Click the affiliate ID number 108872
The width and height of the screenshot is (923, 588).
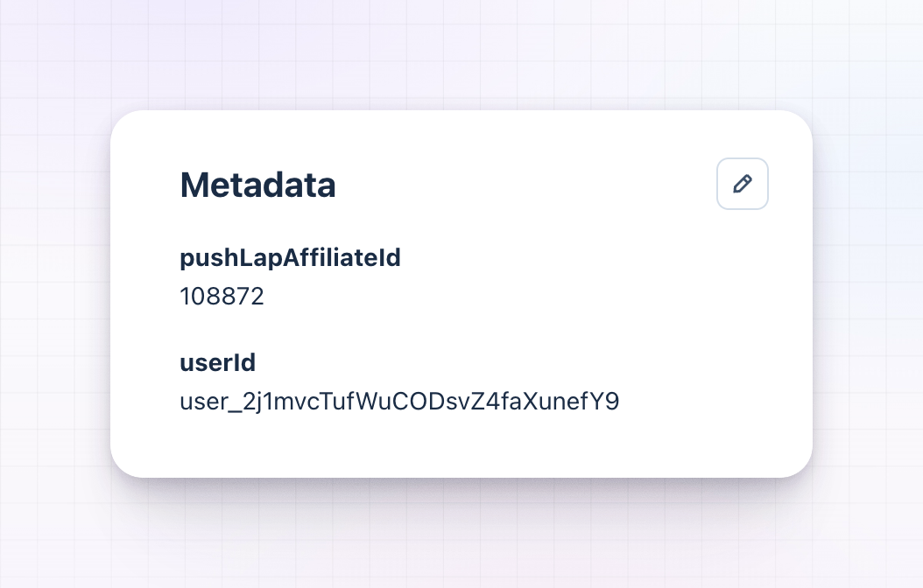[222, 296]
